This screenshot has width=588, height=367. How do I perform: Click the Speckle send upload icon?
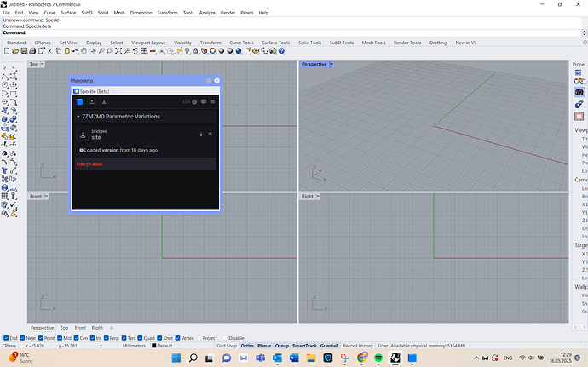pyautogui.click(x=91, y=101)
